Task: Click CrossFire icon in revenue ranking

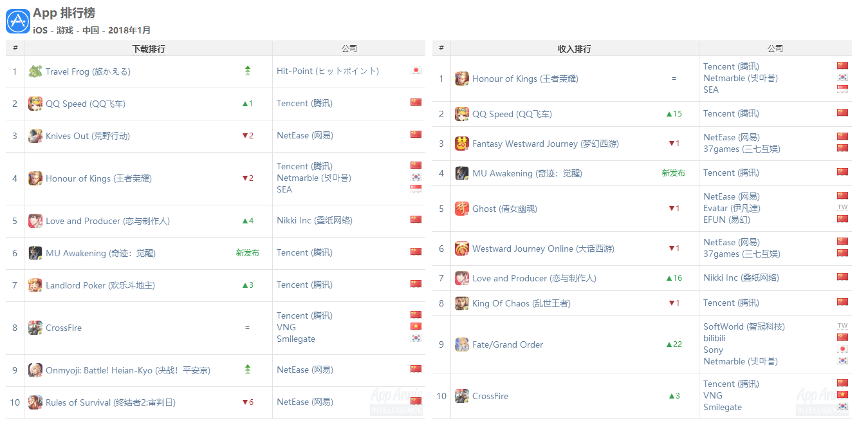Action: 462,396
